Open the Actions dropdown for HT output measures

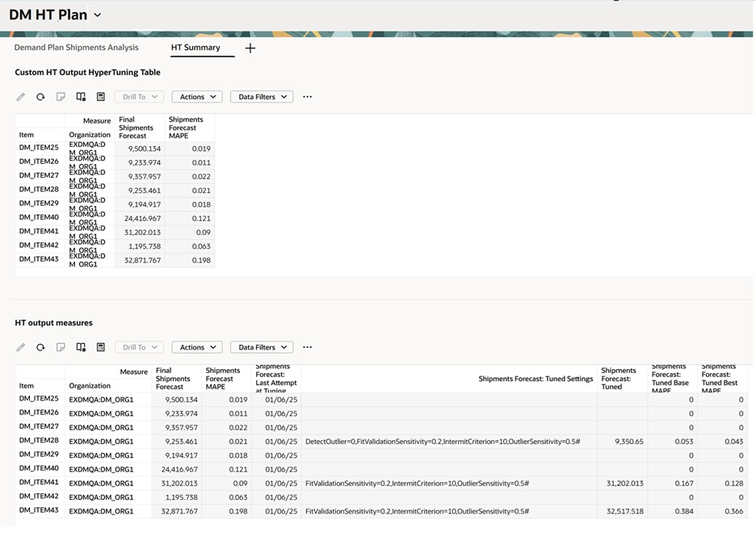pyautogui.click(x=196, y=346)
